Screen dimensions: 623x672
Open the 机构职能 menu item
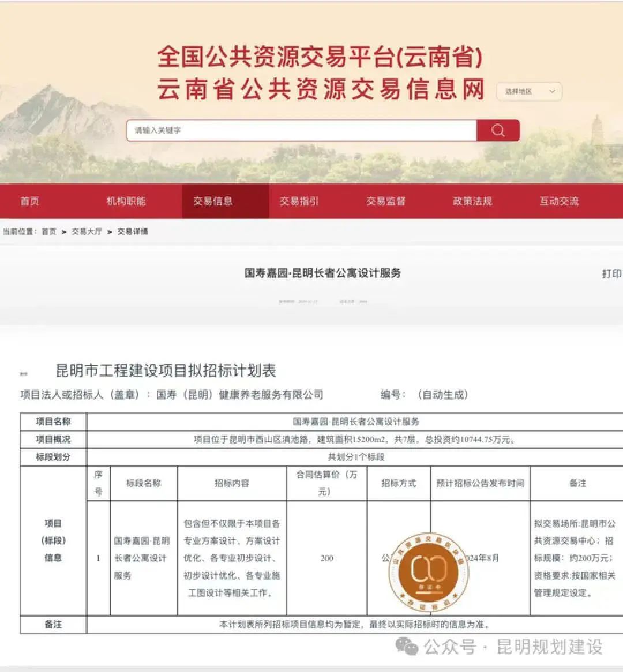pos(128,201)
